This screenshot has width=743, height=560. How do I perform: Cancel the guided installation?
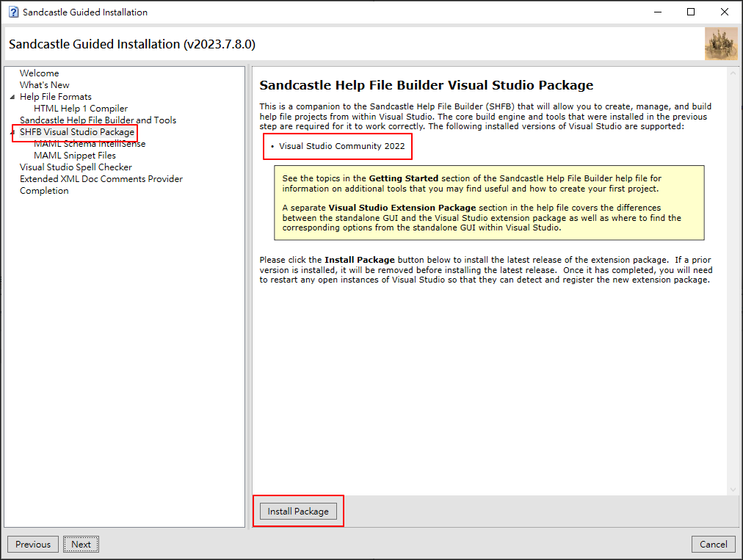click(x=713, y=545)
